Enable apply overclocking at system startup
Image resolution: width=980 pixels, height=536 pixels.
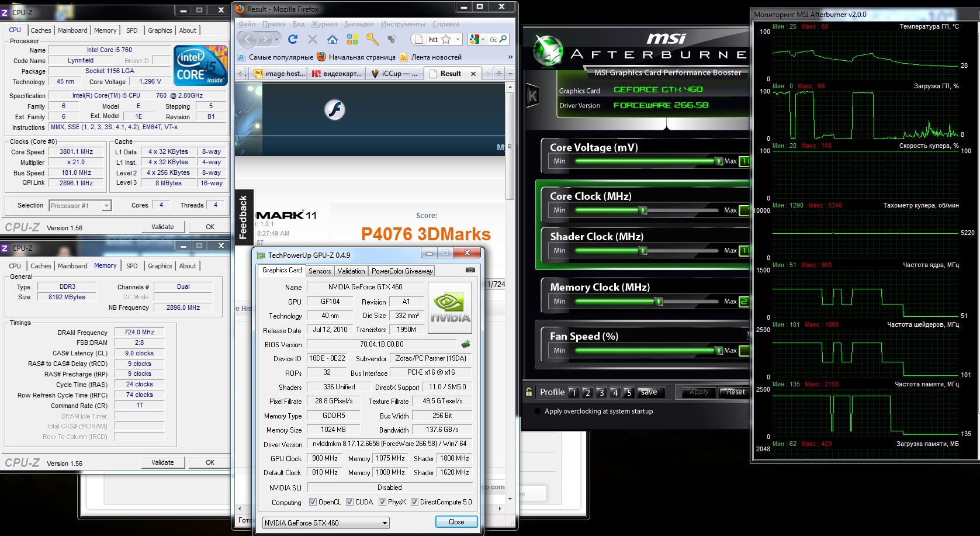[x=538, y=411]
